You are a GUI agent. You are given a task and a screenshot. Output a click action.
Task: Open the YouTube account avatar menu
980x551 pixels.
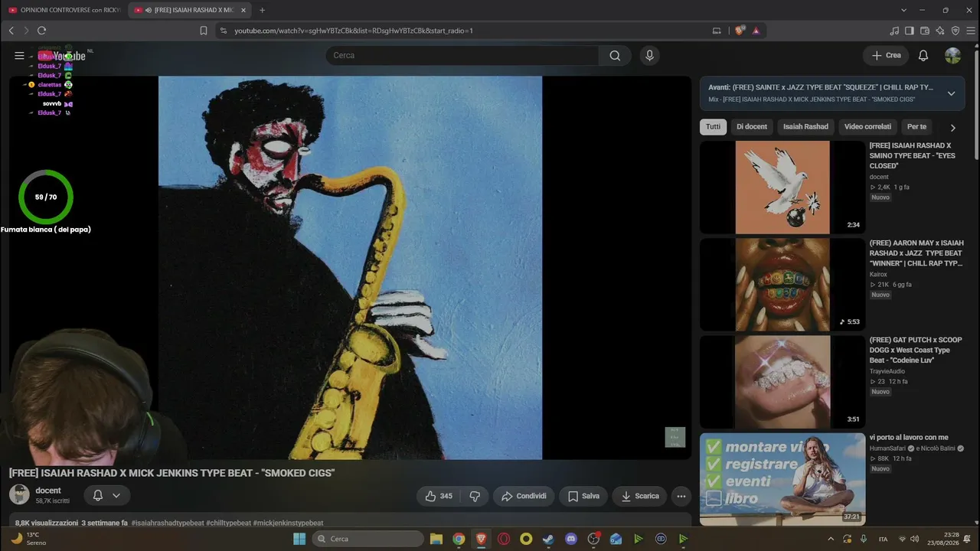(952, 55)
